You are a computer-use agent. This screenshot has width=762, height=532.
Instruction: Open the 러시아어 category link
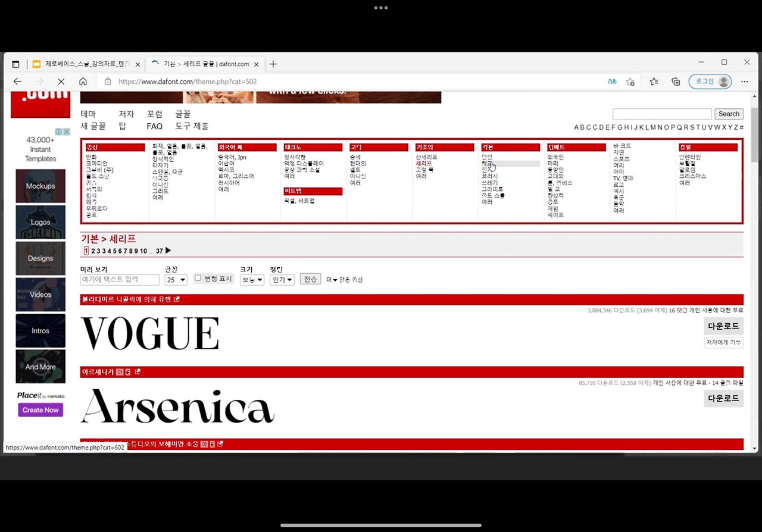(230, 183)
